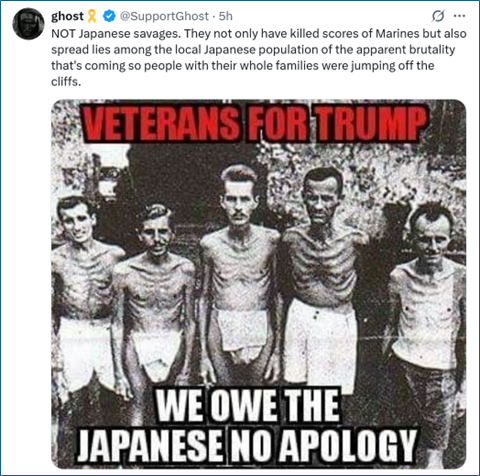Open the 5h timestamp link
This screenshot has width=480, height=476.
[226, 16]
